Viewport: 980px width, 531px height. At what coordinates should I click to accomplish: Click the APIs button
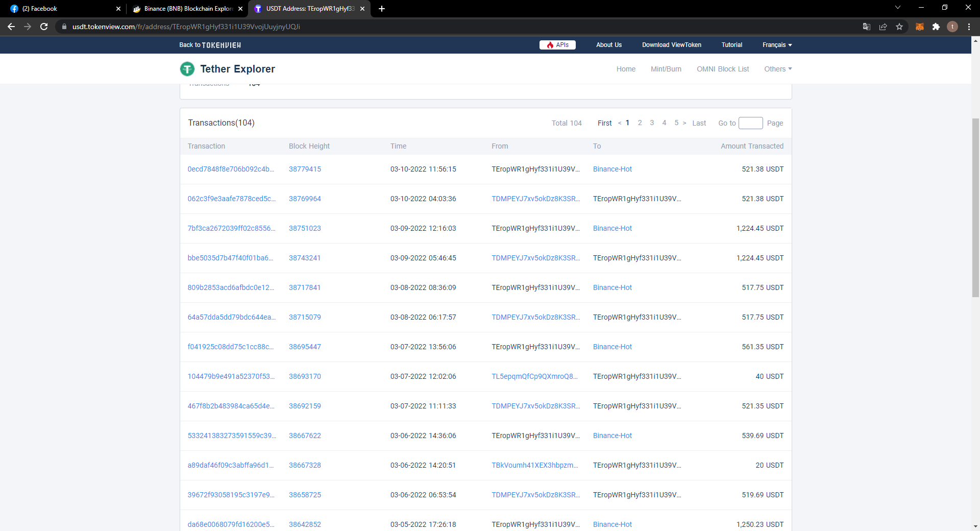[557, 45]
